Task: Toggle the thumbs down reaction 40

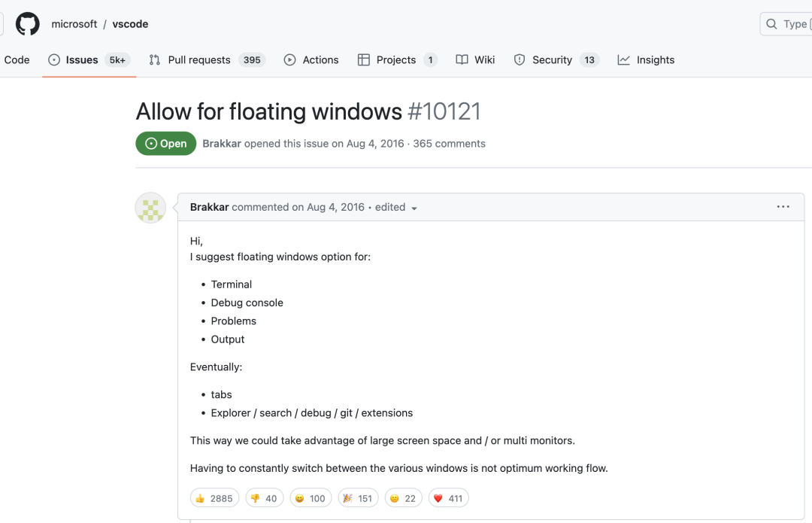Action: click(264, 498)
